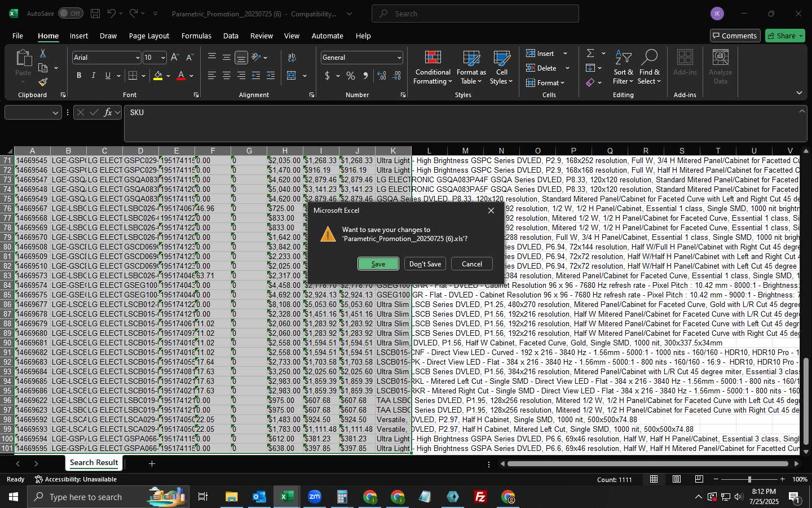Toggle Top Align vertical alignment
812x508 pixels.
(x=212, y=58)
